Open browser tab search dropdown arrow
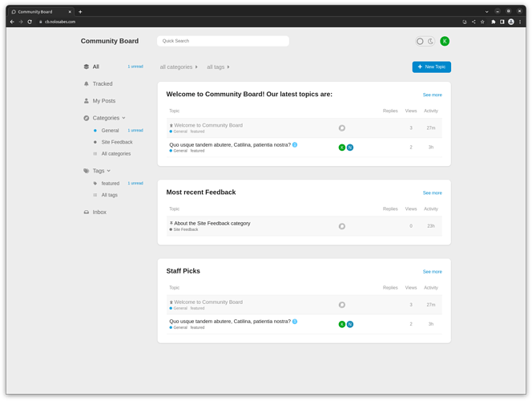 pyautogui.click(x=486, y=11)
